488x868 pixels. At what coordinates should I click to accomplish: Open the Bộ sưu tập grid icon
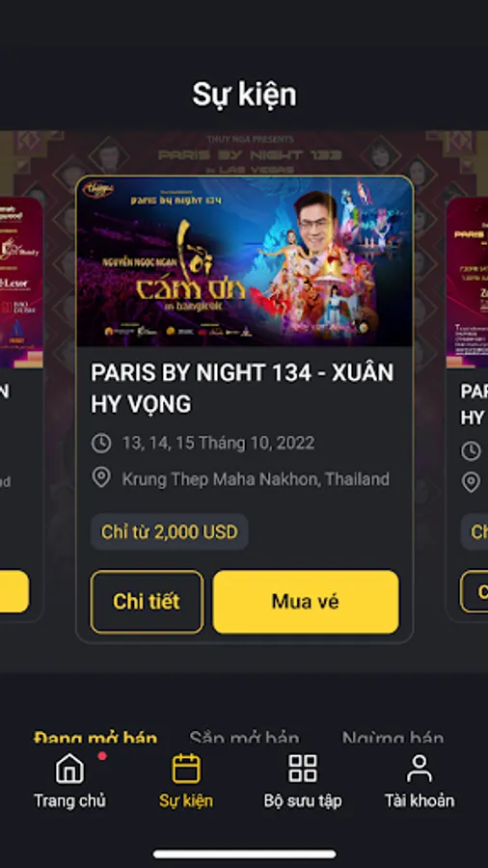pyautogui.click(x=303, y=769)
